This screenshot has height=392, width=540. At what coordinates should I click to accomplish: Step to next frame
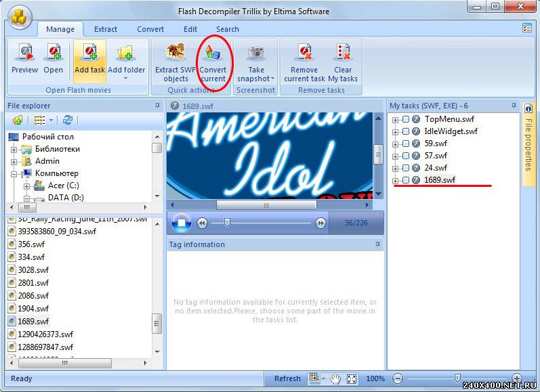click(320, 223)
